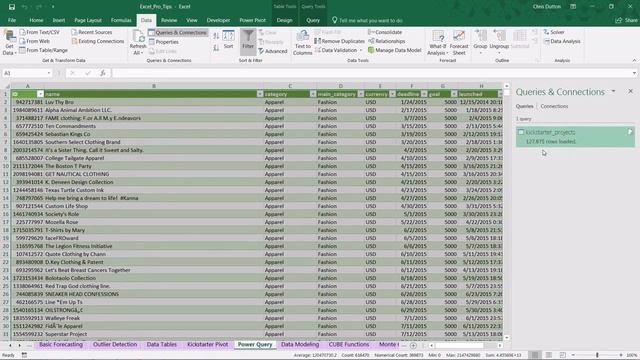Screen dimensions: 640x360
Task: Launch Text to Columns wizard
Action: coord(302,42)
